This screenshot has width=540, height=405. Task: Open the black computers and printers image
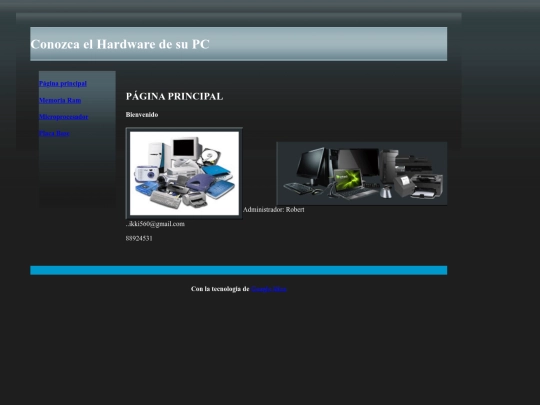[x=362, y=173]
